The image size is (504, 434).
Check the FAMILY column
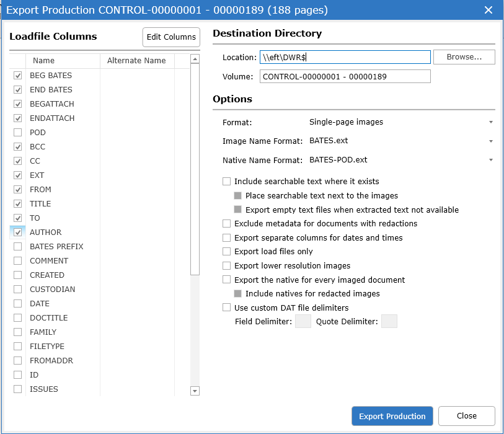[x=18, y=332]
